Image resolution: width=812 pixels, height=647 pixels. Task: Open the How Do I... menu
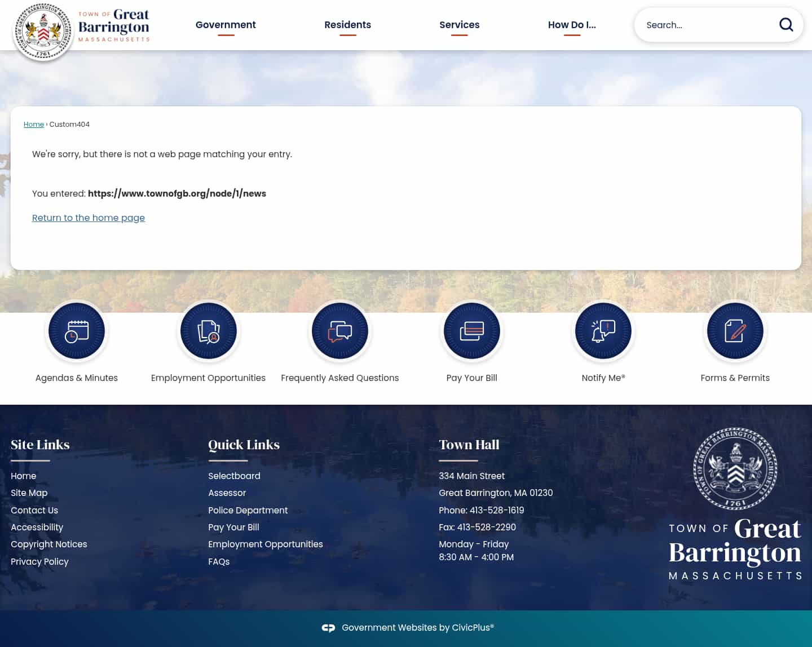(x=572, y=25)
